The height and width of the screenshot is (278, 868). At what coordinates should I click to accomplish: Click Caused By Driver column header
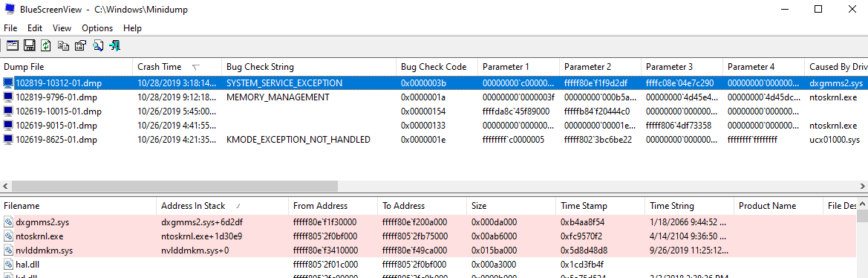[x=837, y=67]
